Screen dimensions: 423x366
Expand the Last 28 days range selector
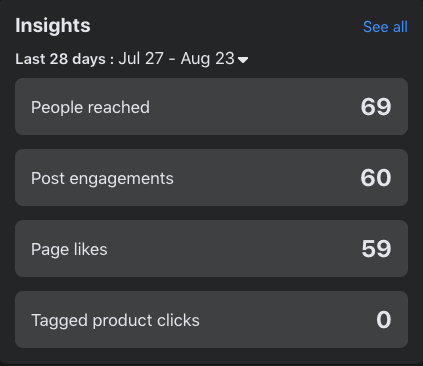pos(132,59)
